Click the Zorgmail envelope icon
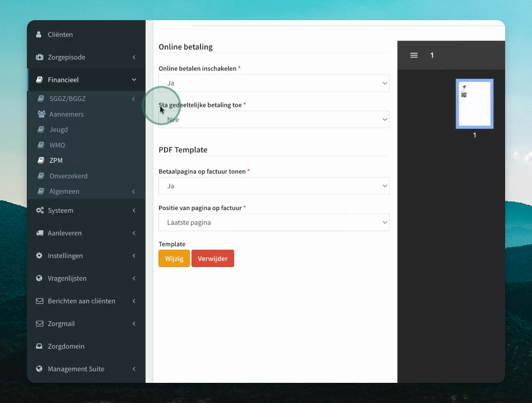Screen dimensions: 532x403 40,324
